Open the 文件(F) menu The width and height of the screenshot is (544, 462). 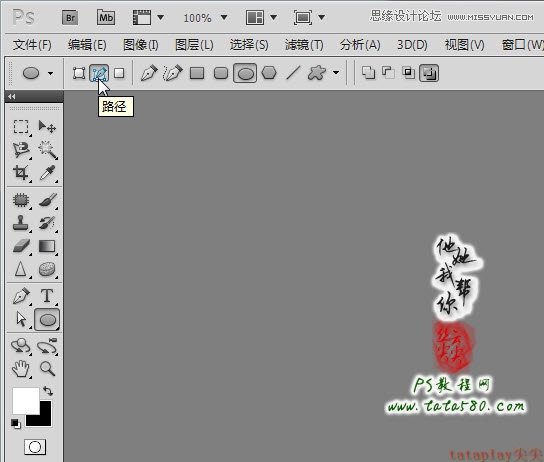tap(32, 45)
